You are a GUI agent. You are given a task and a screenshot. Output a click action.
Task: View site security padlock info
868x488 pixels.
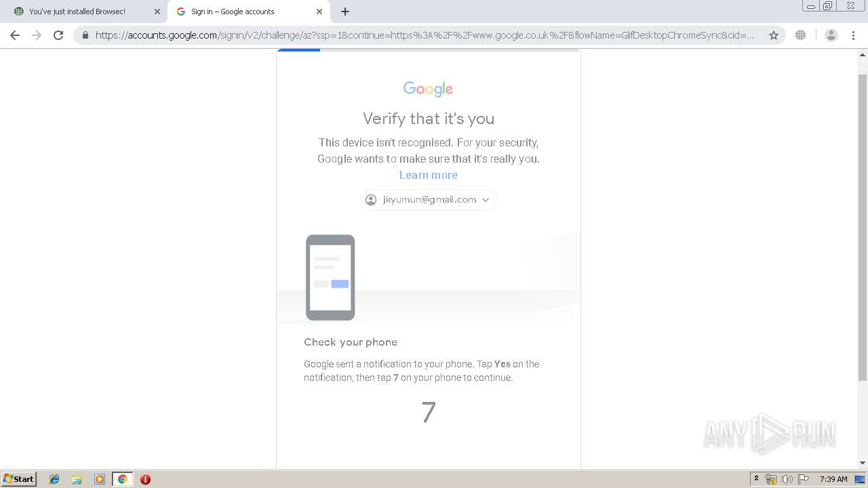(85, 35)
